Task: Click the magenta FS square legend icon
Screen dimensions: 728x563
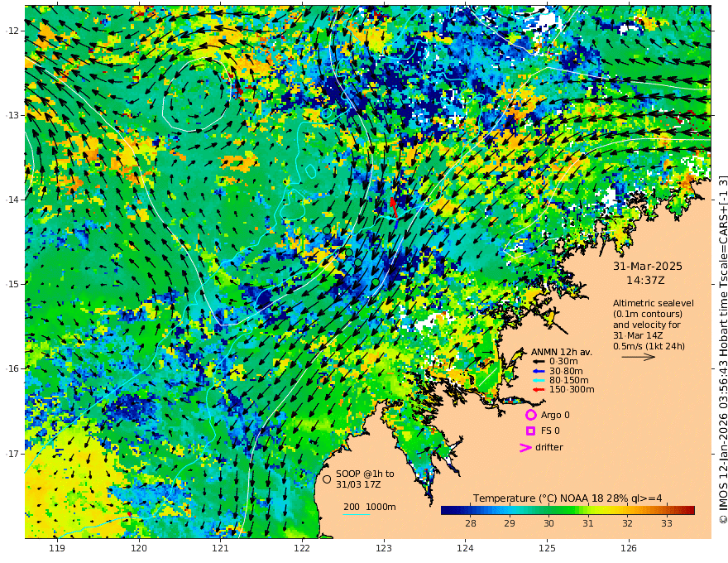Action: (530, 431)
